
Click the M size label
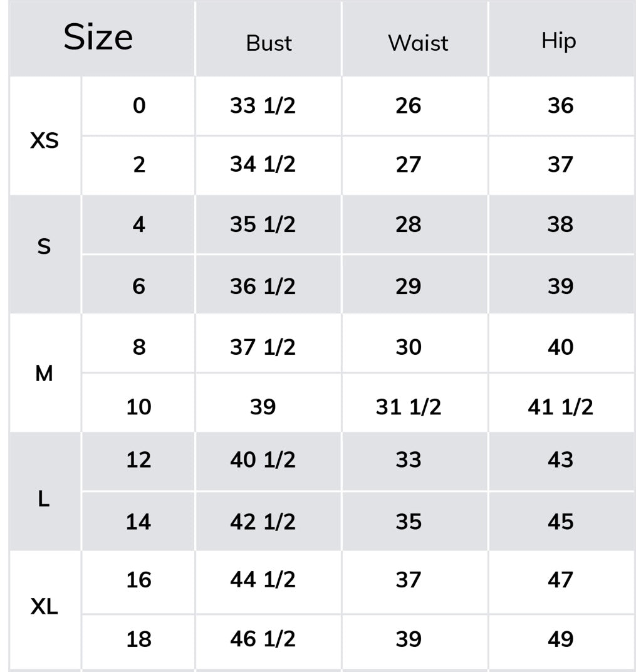click(44, 373)
